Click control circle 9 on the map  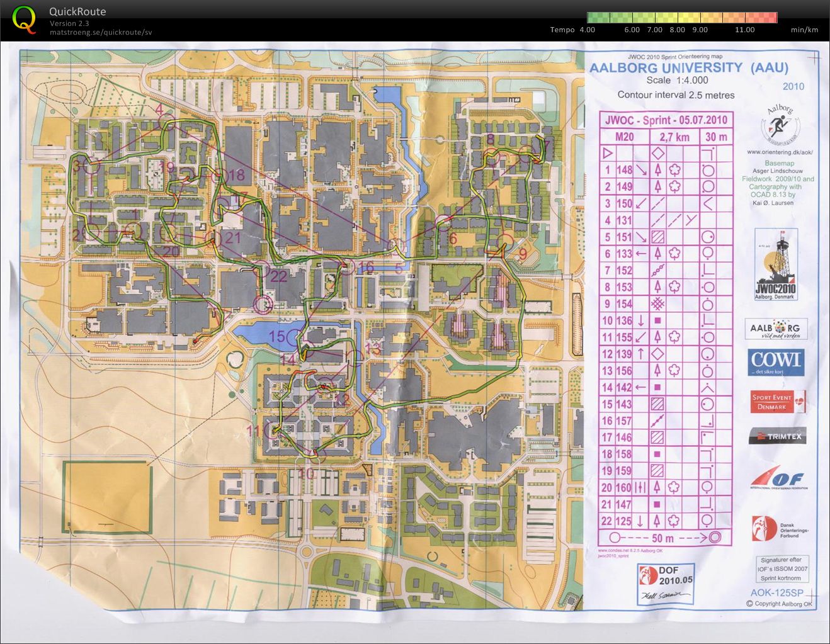coord(506,242)
